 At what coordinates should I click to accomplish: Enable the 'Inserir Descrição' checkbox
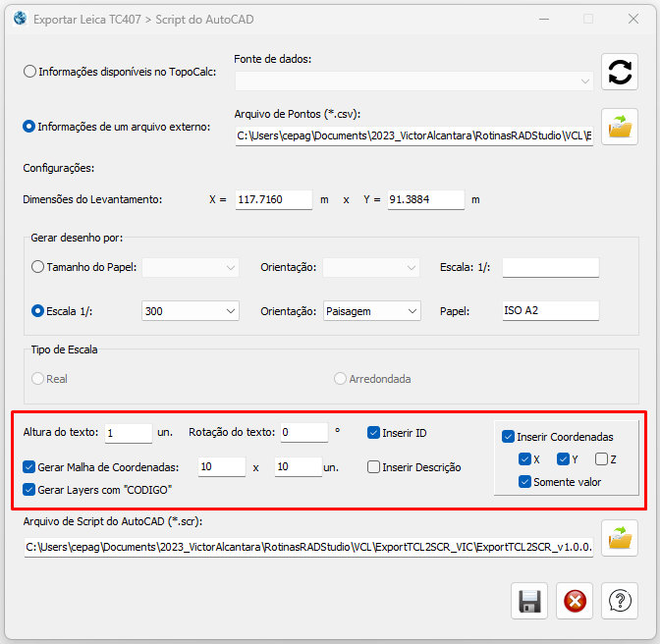[374, 467]
